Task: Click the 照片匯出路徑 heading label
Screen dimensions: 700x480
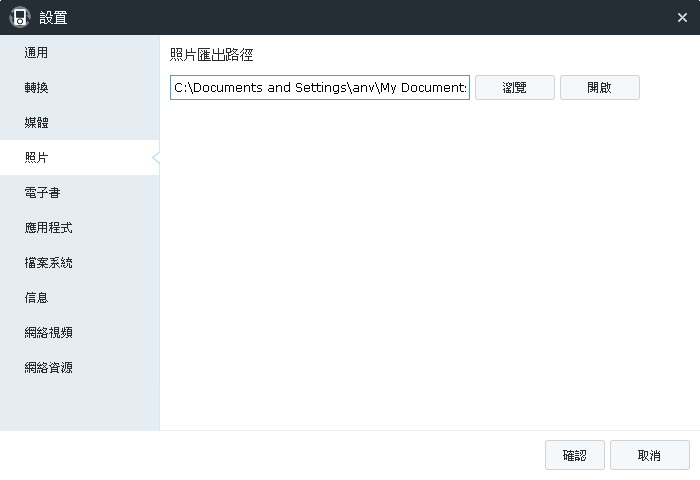Action: [x=211, y=55]
